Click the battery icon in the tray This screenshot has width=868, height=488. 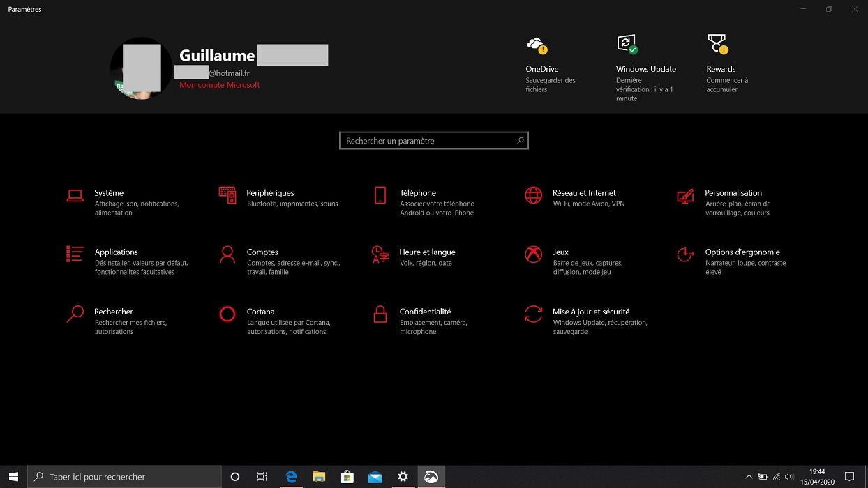click(763, 477)
